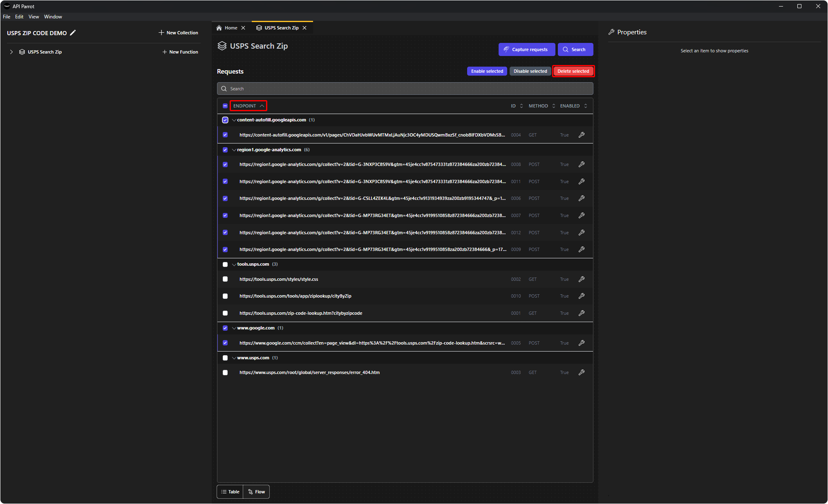This screenshot has height=504, width=828.
Task: Open wrench for request ID 0009
Action: pos(582,249)
